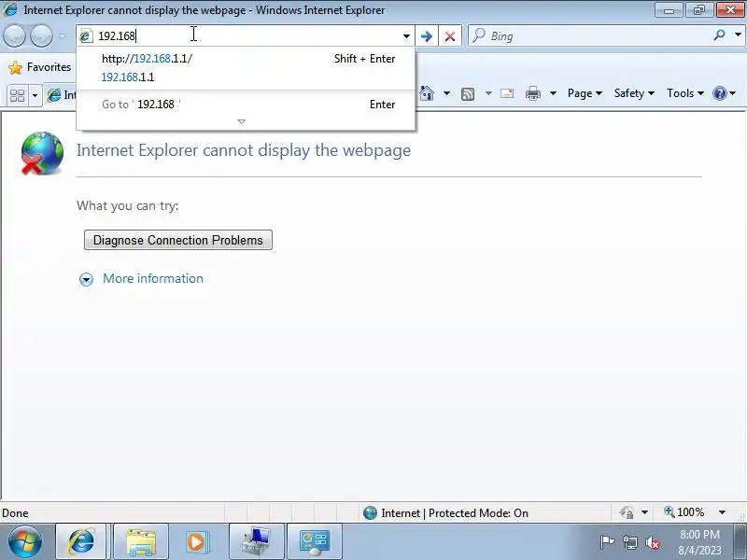Open zoom level dropdown arrow
This screenshot has width=747, height=560.
[722, 512]
